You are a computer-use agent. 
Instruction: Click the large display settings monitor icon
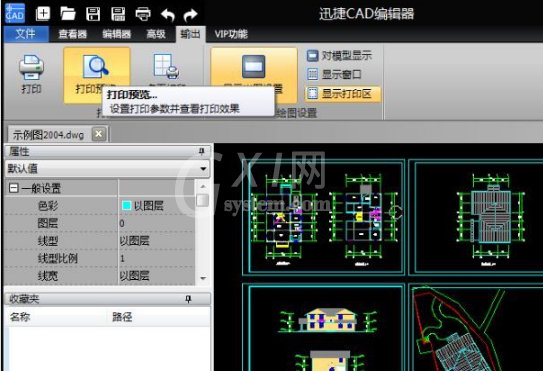[253, 66]
